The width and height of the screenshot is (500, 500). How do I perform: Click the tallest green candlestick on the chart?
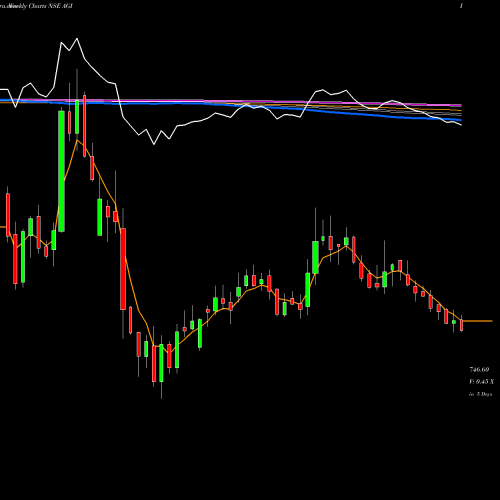click(61, 171)
